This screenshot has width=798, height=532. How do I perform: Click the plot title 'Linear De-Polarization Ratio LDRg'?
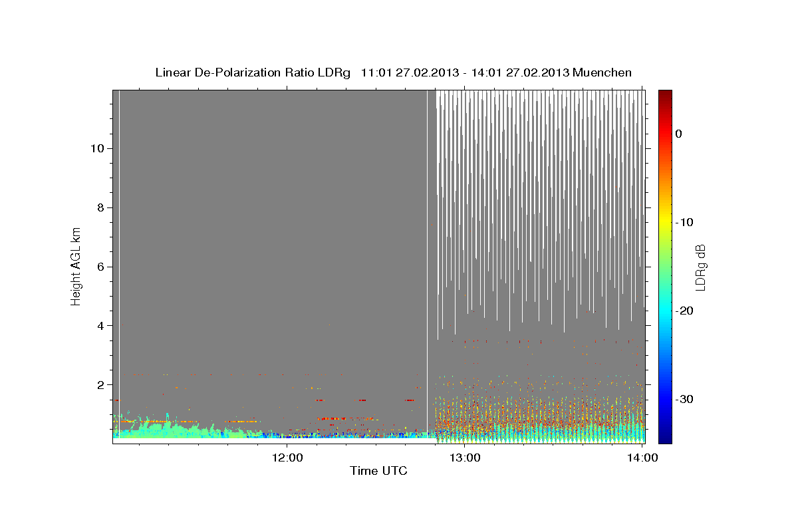tap(253, 72)
